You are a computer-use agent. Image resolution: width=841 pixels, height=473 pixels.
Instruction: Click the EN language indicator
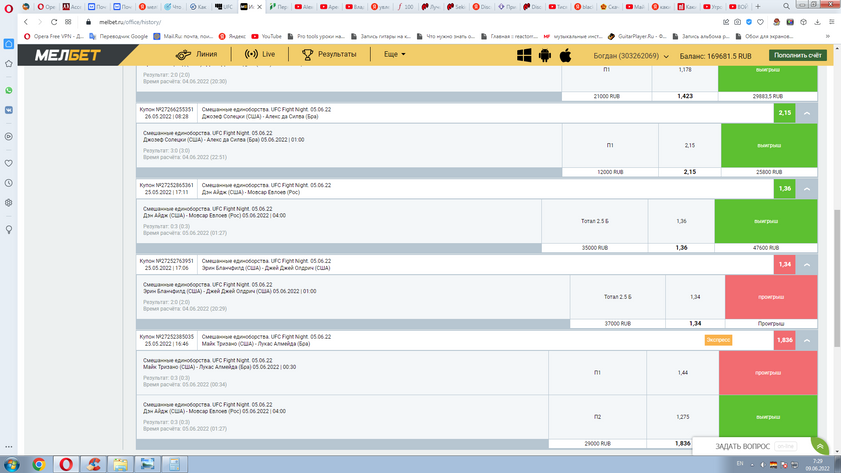(x=740, y=463)
